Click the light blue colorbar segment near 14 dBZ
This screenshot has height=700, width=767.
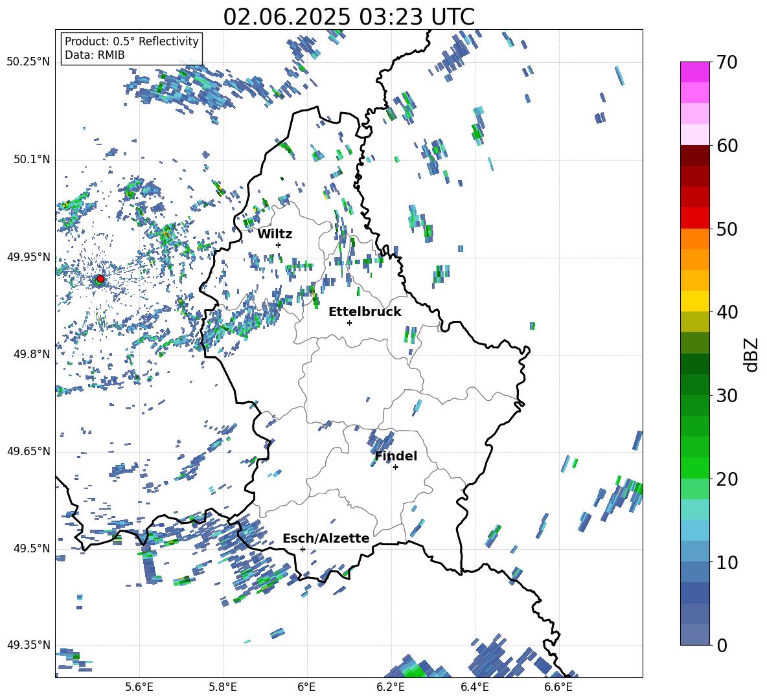click(x=694, y=530)
